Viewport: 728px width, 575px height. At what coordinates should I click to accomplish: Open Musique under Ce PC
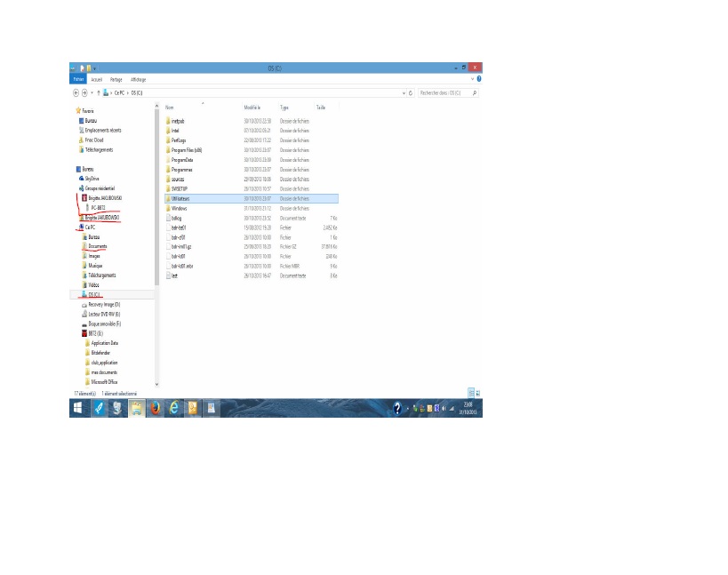95,266
